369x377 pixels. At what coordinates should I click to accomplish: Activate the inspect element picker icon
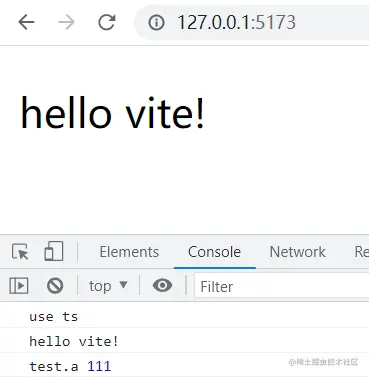tap(20, 252)
